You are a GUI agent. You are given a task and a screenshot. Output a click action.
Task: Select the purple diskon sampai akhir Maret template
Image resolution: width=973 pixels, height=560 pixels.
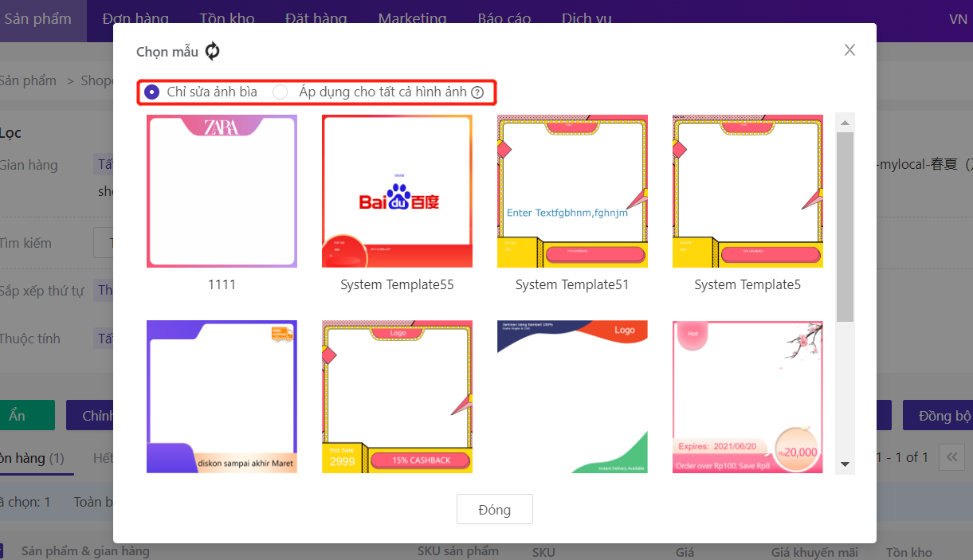click(222, 396)
